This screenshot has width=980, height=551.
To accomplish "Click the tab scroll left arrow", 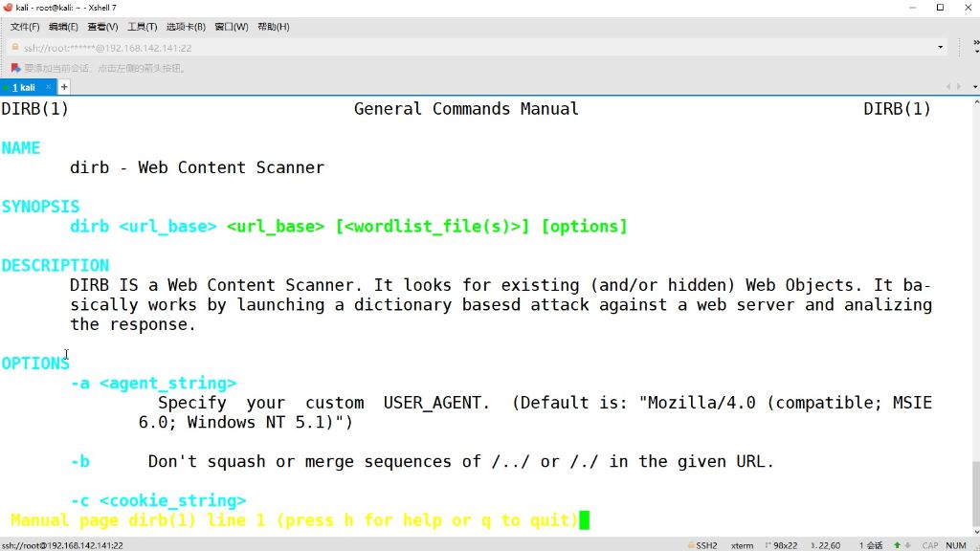I will [948, 87].
